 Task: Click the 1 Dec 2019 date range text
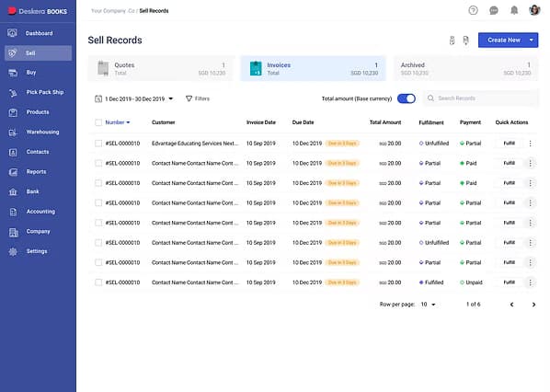(x=134, y=99)
